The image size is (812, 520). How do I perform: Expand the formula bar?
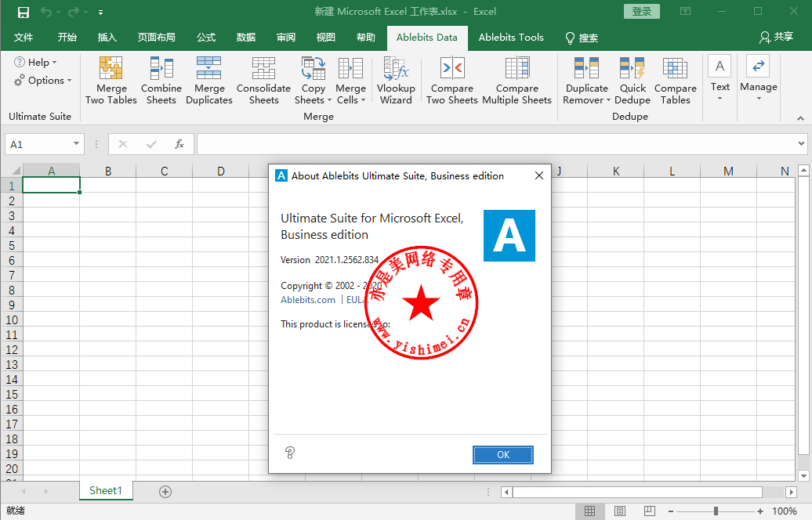(x=801, y=144)
